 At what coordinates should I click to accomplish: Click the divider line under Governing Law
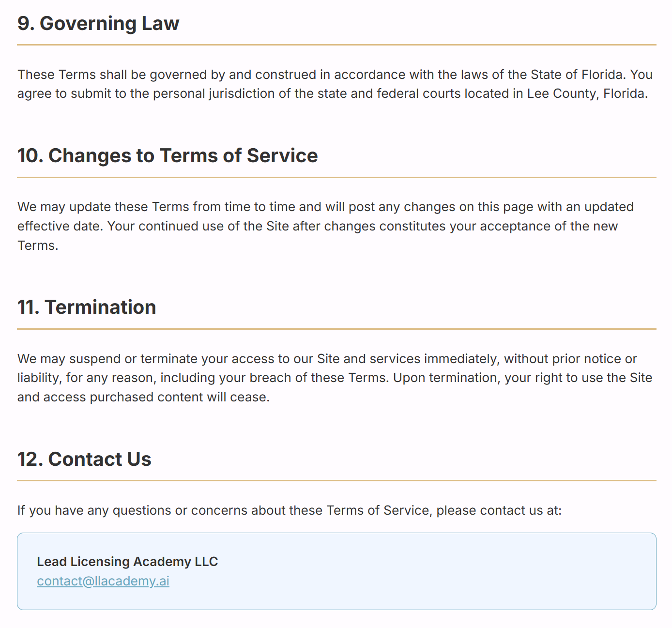coord(336,45)
